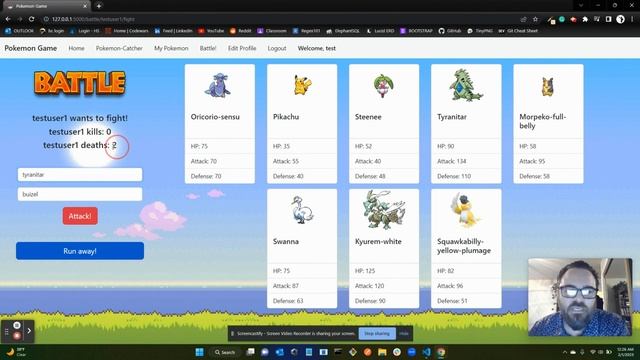The height and width of the screenshot is (360, 640).
Task: Expand the Screencastify toolbar arrow
Action: coord(29,331)
